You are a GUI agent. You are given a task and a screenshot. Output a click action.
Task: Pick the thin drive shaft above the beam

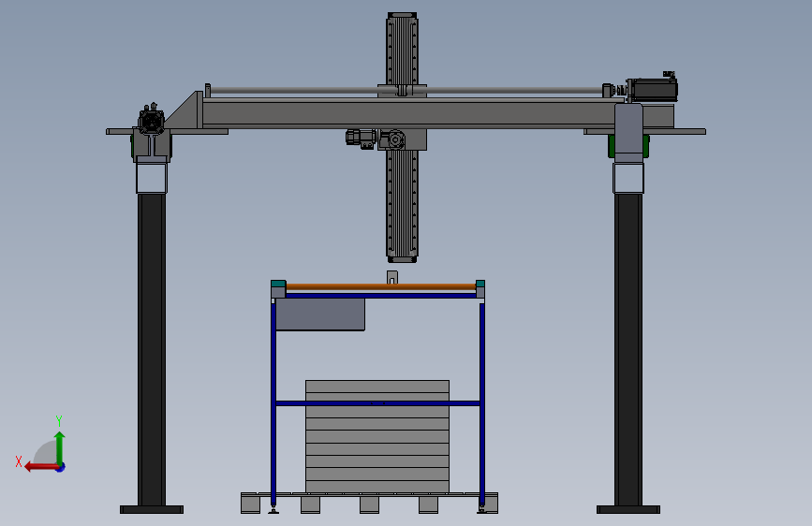406,91
